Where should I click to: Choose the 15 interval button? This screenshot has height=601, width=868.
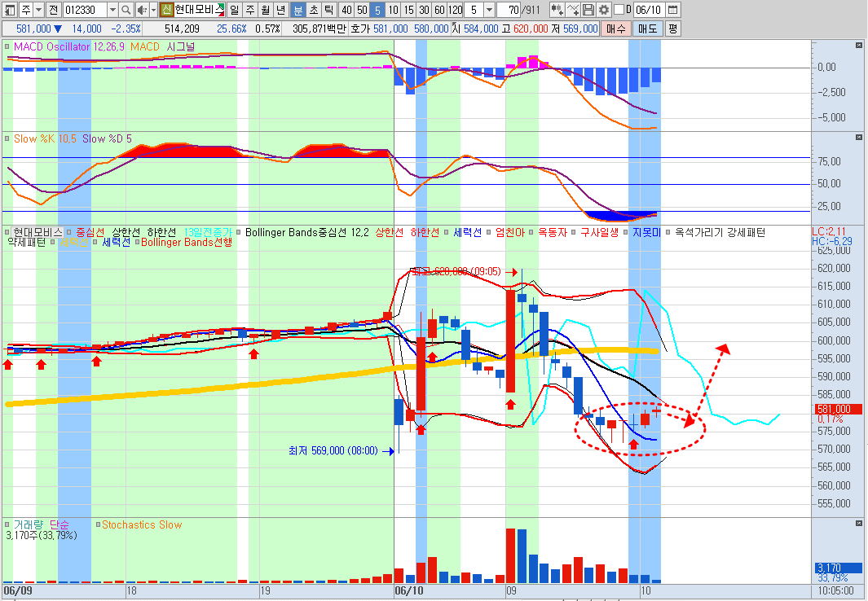(408, 10)
